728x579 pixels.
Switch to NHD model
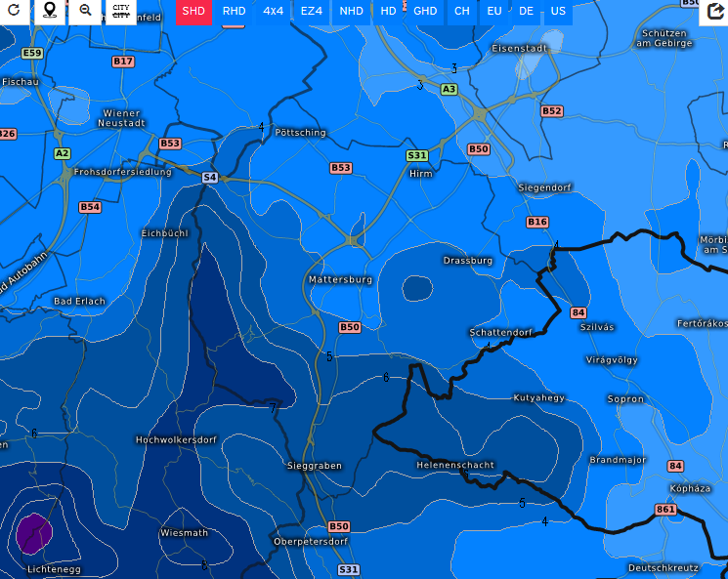coord(351,12)
